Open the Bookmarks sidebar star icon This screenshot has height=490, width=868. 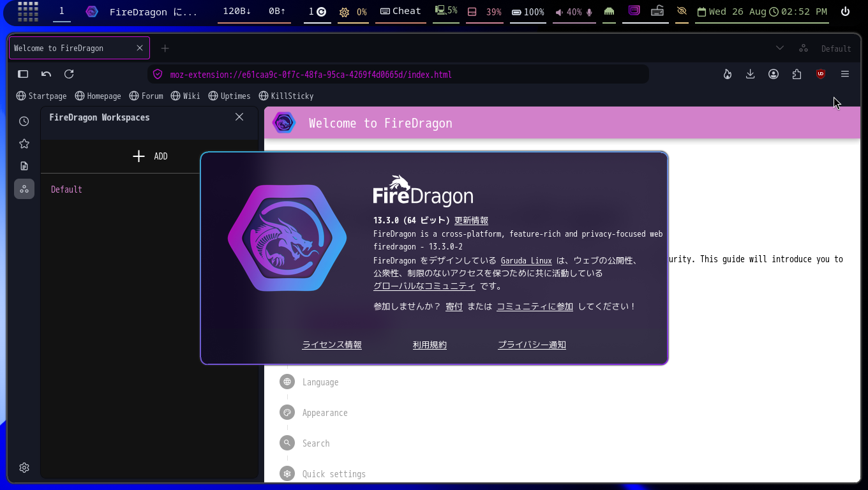[x=24, y=144]
